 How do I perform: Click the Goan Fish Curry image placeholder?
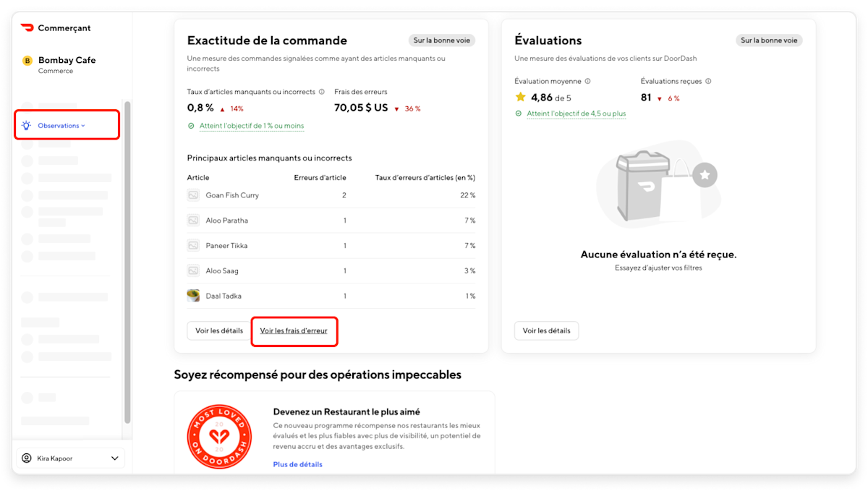tap(193, 195)
